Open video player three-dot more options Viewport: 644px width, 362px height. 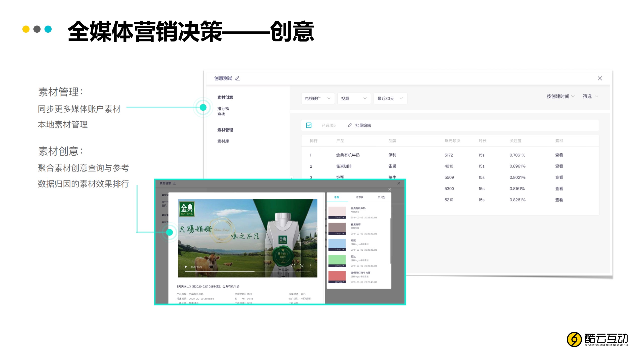pyautogui.click(x=310, y=266)
